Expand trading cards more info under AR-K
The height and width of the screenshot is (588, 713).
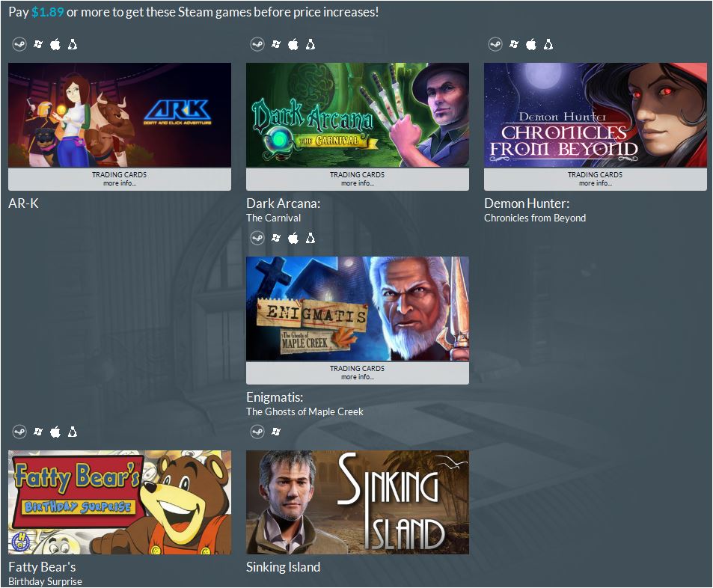120,180
